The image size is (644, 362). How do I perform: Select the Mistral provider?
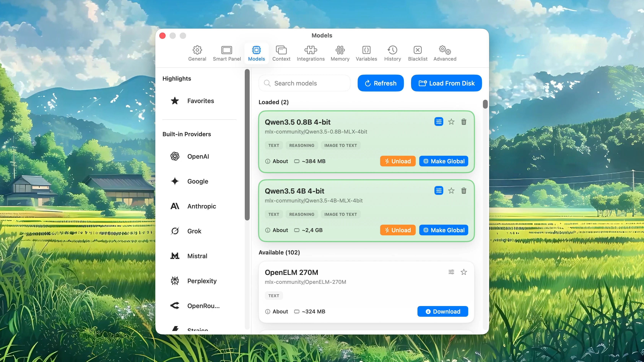pyautogui.click(x=197, y=256)
